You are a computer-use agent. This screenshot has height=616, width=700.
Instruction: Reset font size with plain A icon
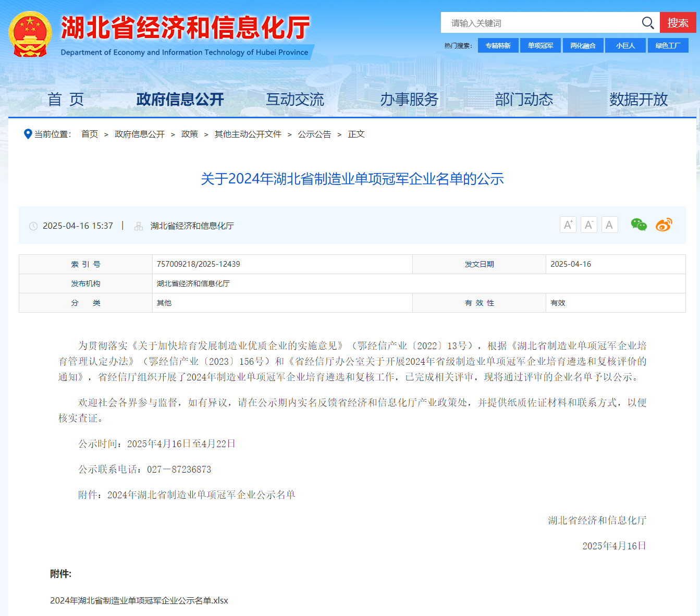coord(609,225)
